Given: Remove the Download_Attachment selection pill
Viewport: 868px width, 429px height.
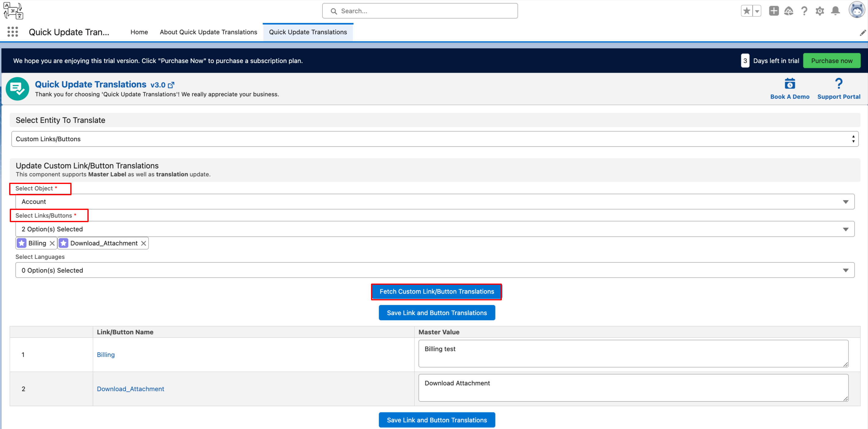Looking at the screenshot, I should pos(144,243).
